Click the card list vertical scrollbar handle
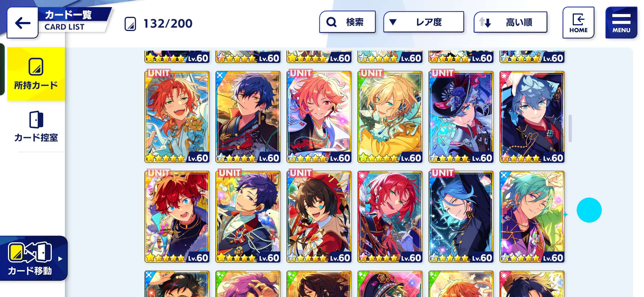The height and width of the screenshot is (297, 644). click(570, 128)
